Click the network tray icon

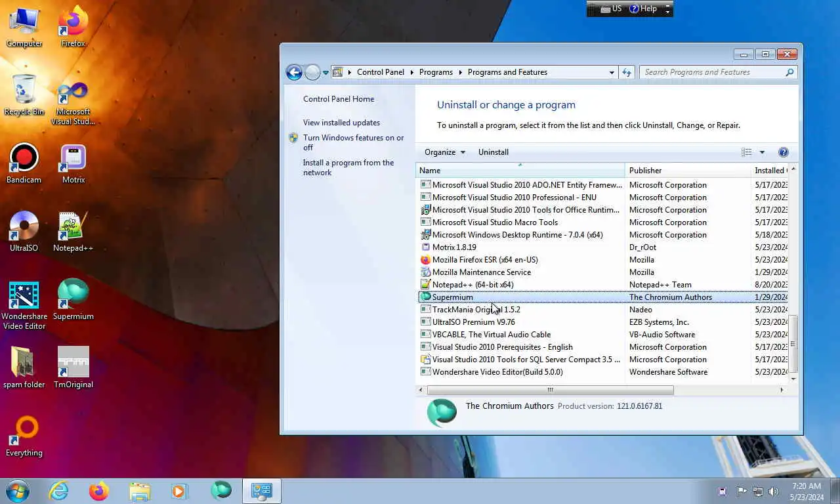coord(757,491)
